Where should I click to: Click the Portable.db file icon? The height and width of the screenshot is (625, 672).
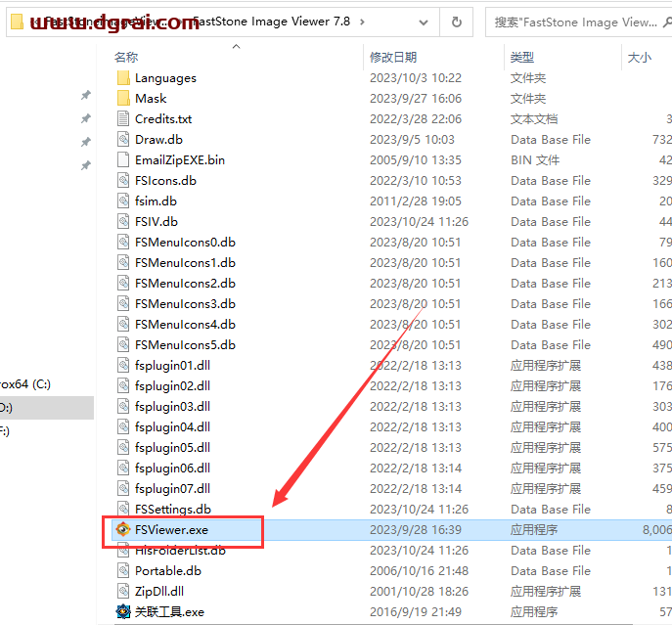123,571
